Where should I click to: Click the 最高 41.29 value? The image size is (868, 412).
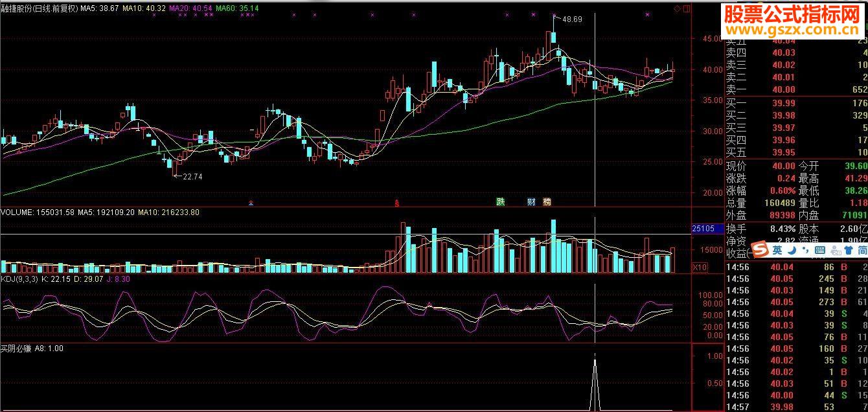pyautogui.click(x=856, y=178)
